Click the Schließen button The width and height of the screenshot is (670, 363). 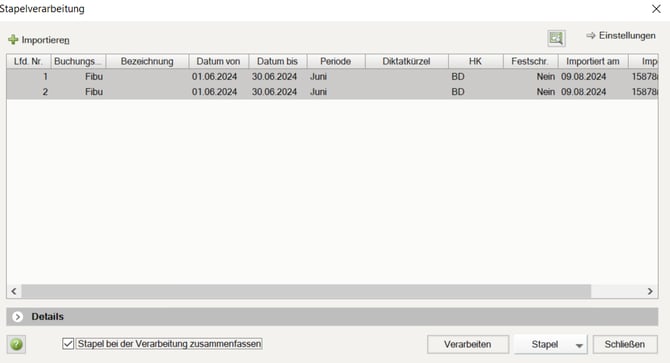click(625, 344)
